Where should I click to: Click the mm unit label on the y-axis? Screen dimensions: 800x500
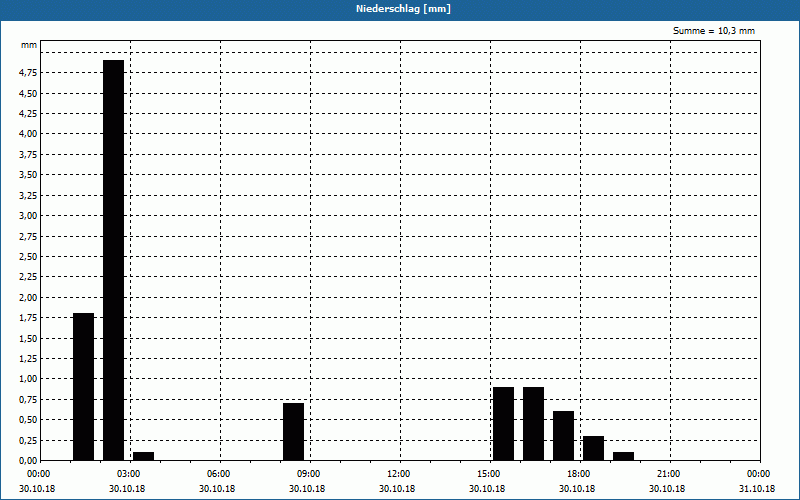[29, 45]
